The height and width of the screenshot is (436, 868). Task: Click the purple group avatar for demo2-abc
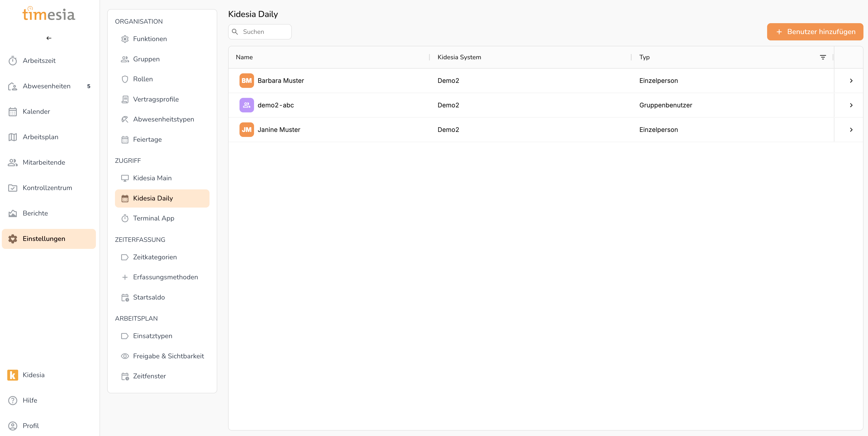[x=246, y=105]
